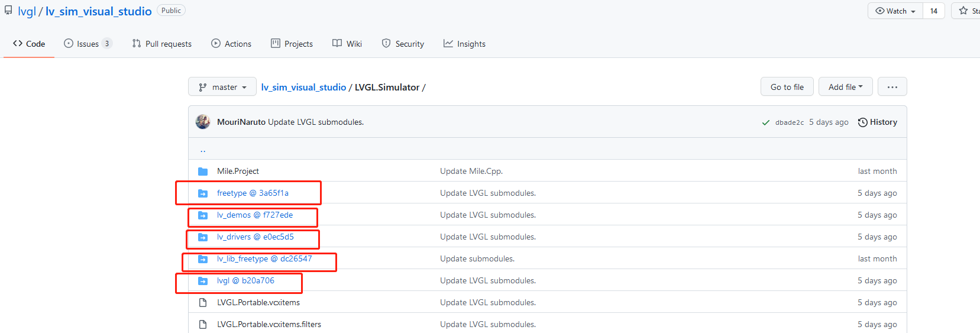This screenshot has height=333, width=980.
Task: Open the 14 watchers count
Action: click(x=934, y=11)
